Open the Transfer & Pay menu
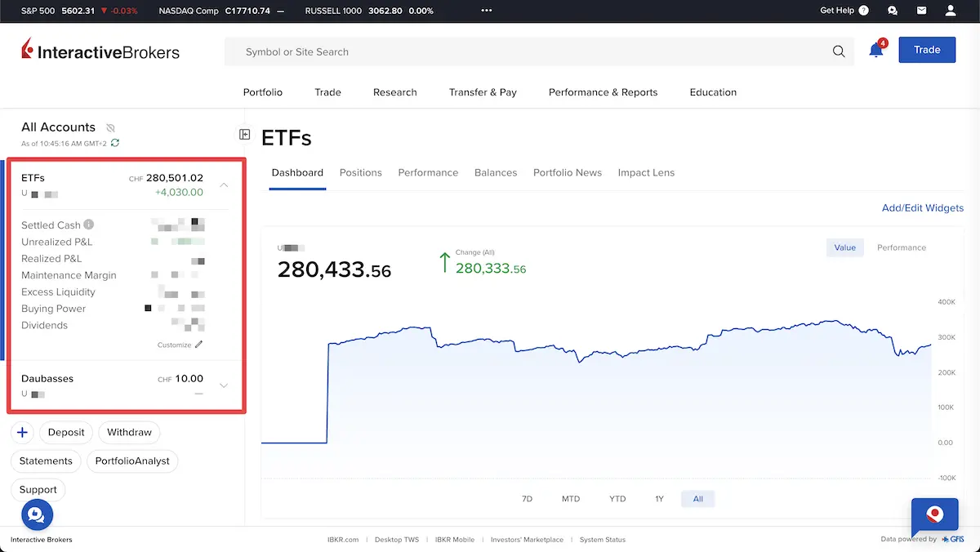The image size is (980, 552). tap(483, 92)
